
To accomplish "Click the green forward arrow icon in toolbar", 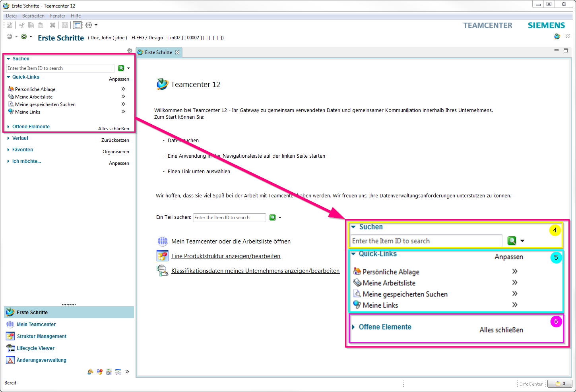I will point(24,37).
